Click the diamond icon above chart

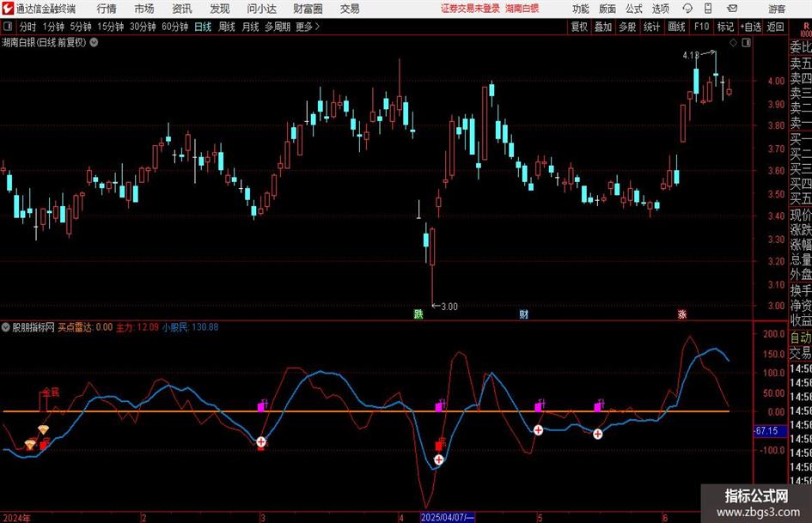[x=733, y=43]
